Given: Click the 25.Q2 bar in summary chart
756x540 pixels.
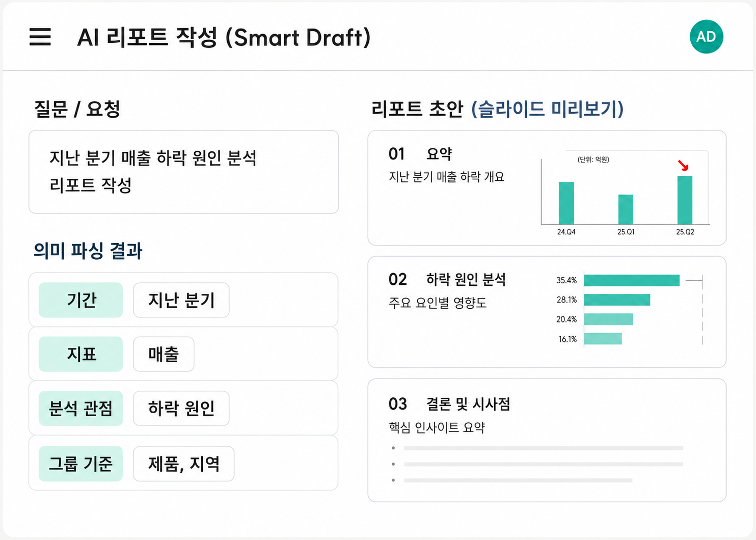Looking at the screenshot, I should pos(685,200).
